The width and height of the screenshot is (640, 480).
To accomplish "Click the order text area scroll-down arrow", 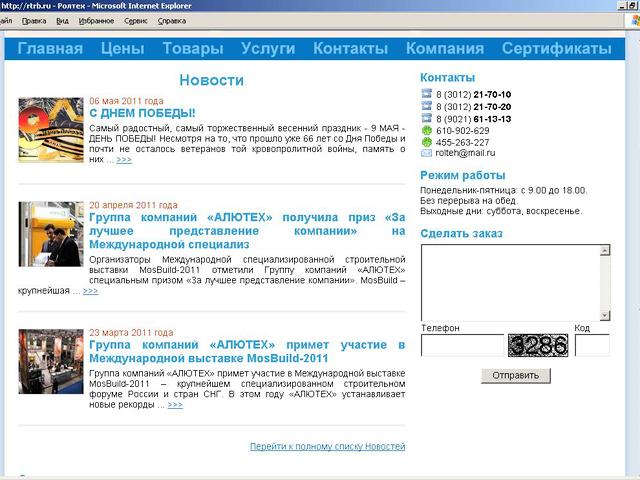I will pos(605,316).
